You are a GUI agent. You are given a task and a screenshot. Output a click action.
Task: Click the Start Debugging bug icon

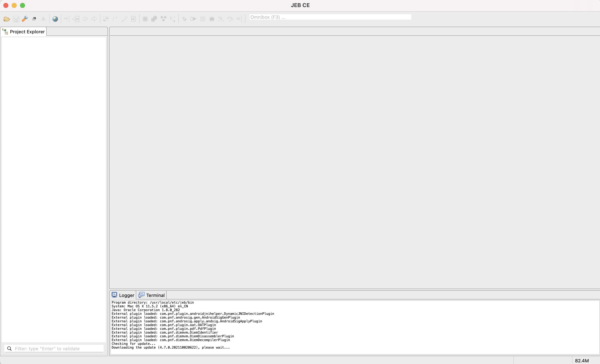pos(184,19)
